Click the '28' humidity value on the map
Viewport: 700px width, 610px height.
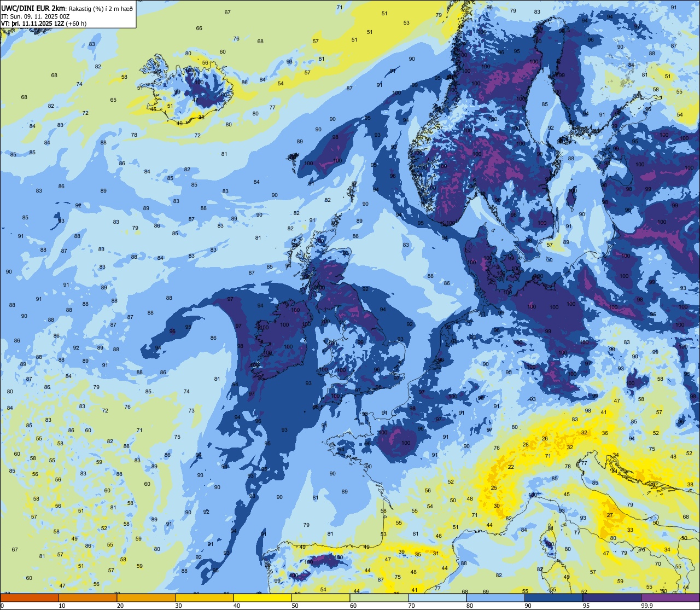[526, 444]
